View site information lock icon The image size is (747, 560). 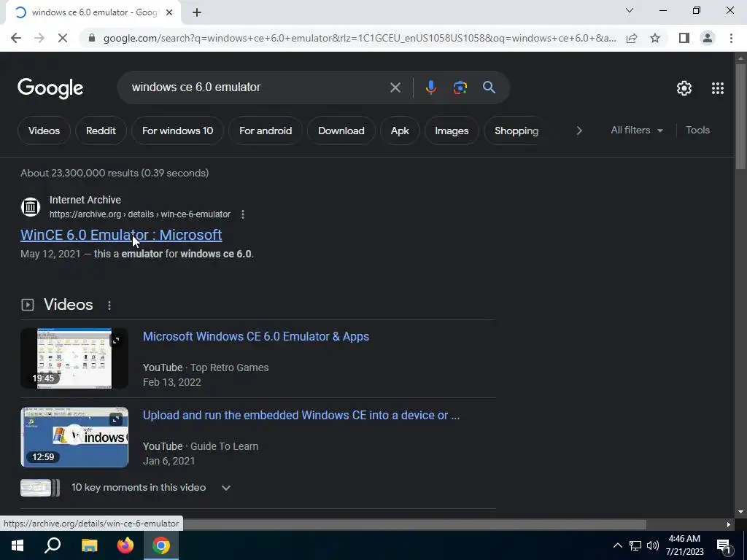coord(92,38)
